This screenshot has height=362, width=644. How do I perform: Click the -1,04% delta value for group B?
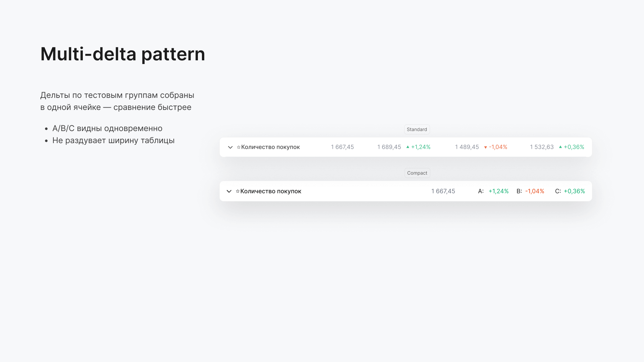[535, 191]
